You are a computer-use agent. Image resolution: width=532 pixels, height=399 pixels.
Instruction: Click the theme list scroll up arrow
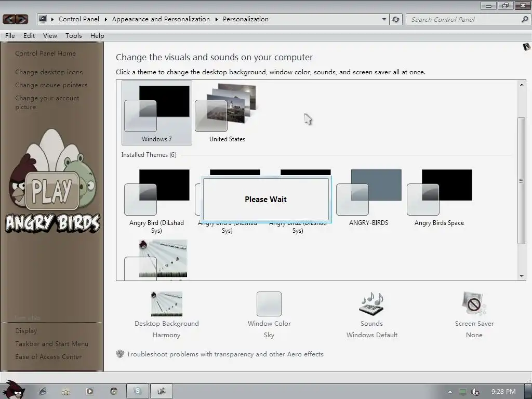[522, 85]
